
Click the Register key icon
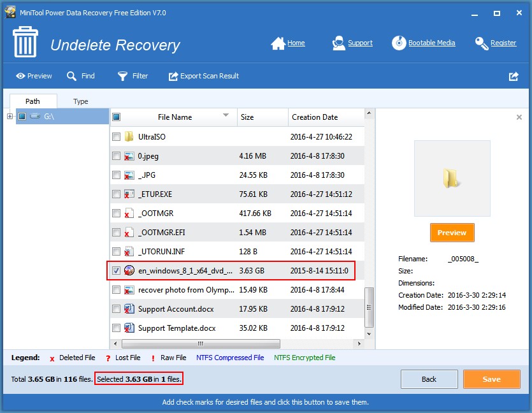tap(482, 43)
